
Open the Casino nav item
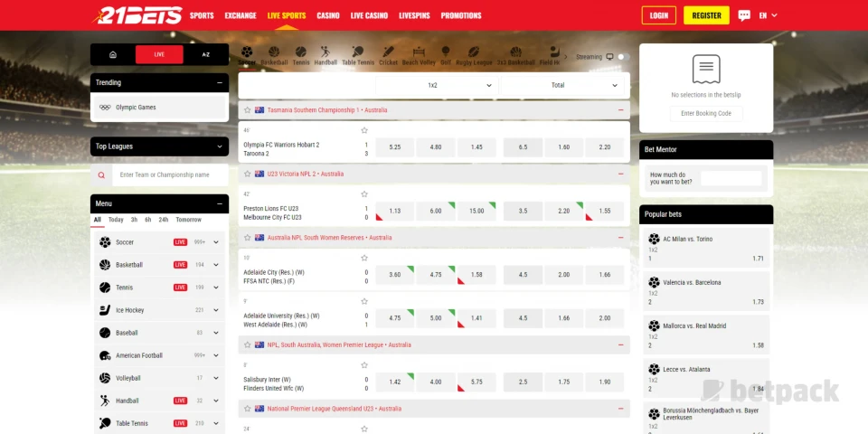pyautogui.click(x=327, y=15)
